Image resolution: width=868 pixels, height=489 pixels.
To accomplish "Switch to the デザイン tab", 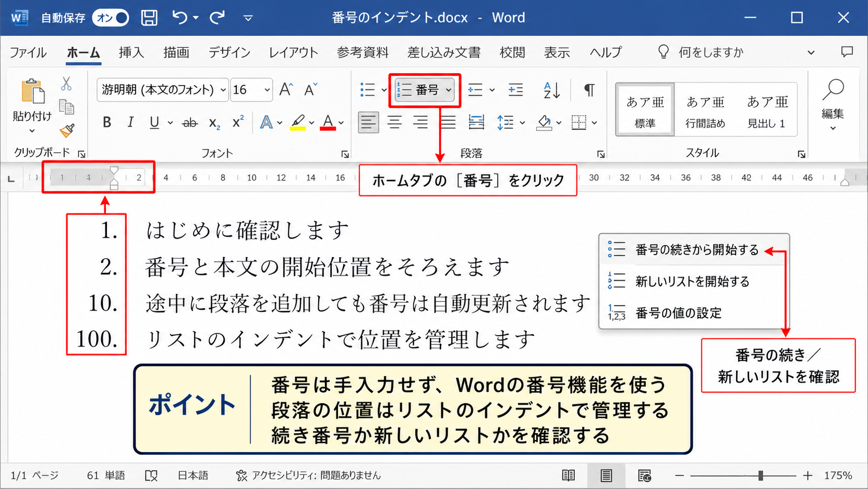I will coord(229,52).
